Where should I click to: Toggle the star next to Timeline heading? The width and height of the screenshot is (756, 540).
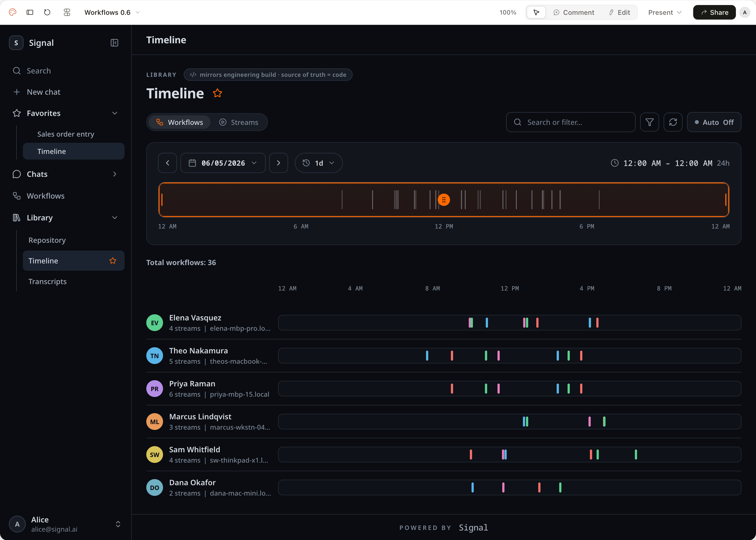(217, 93)
